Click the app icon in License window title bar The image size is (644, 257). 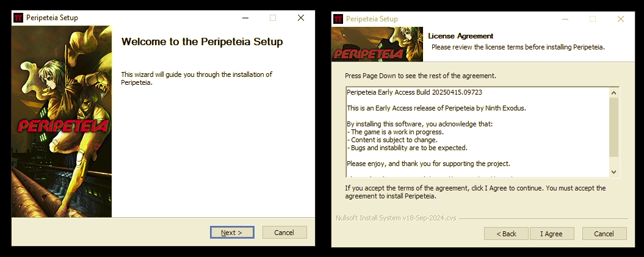tap(338, 19)
